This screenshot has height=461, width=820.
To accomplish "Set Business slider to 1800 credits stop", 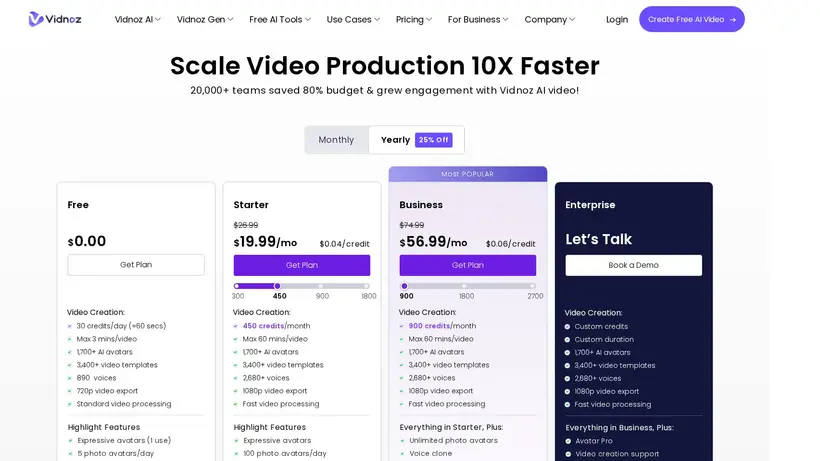I will [464, 286].
